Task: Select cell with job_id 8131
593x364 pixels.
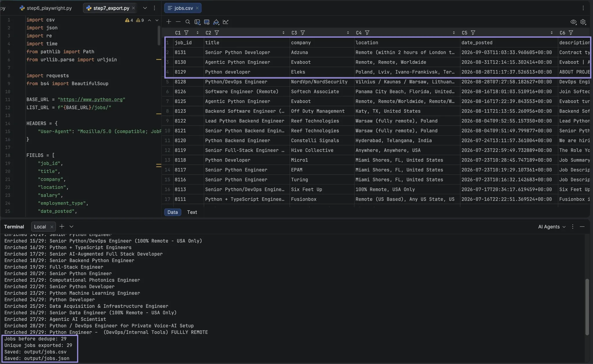Action: point(188,52)
